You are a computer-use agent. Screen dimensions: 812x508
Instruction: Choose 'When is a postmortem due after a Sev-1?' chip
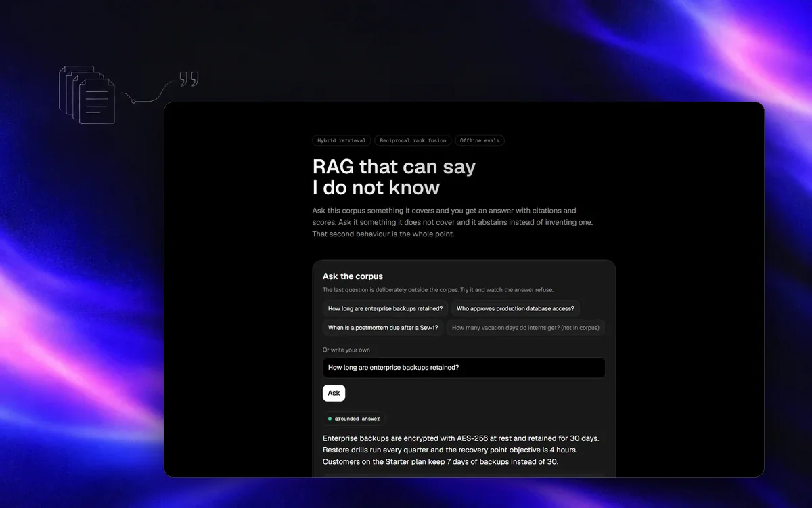tap(383, 327)
